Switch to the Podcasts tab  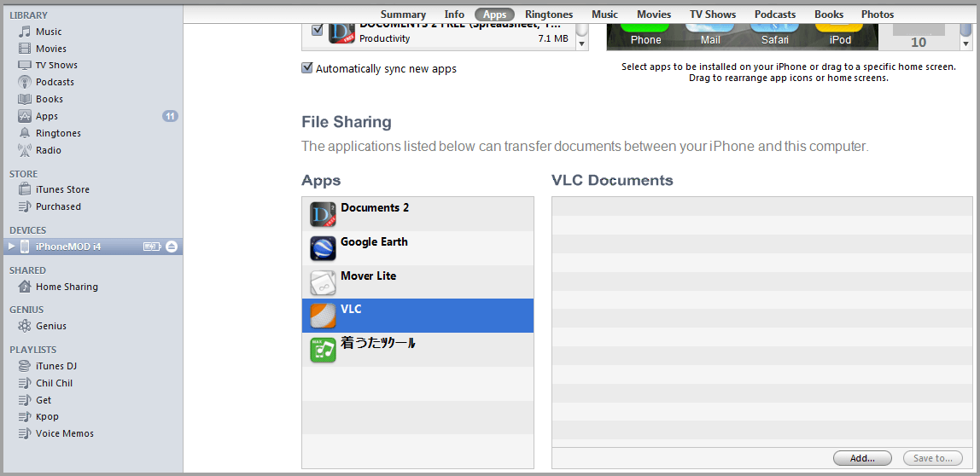tap(775, 15)
